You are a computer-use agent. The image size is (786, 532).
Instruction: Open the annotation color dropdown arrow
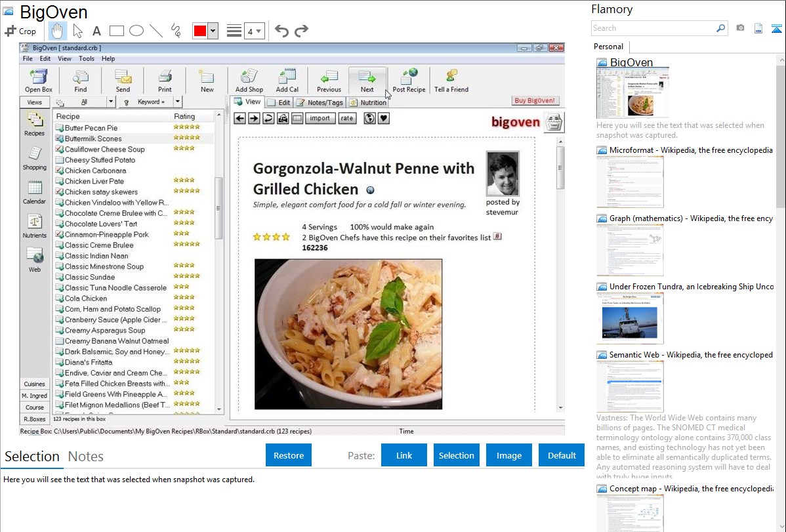coord(213,31)
